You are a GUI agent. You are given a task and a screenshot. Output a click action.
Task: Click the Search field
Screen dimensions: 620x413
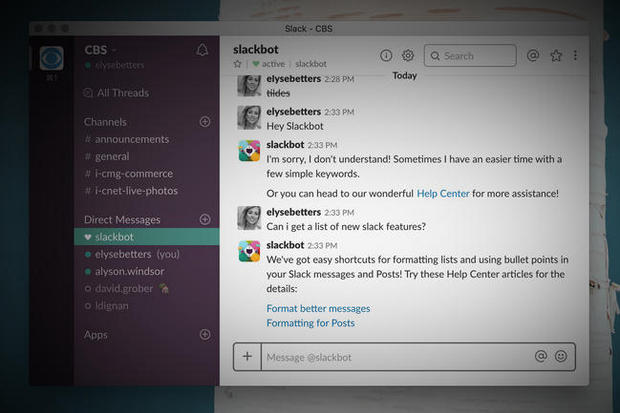(470, 55)
